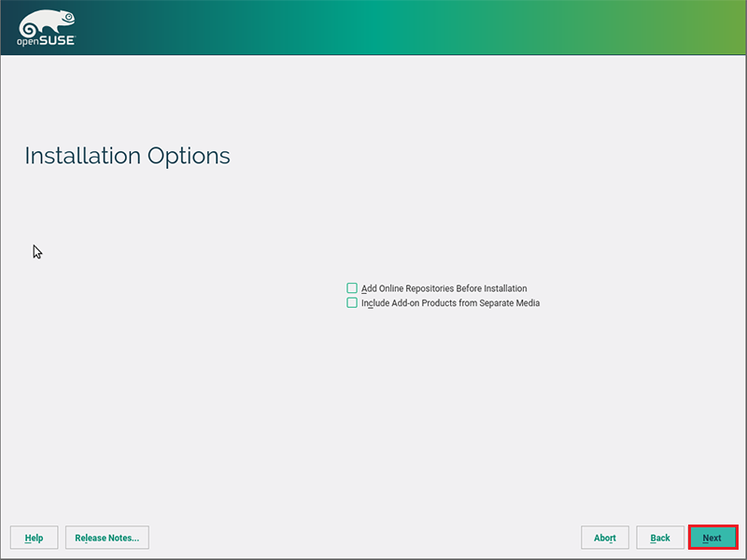
Task: Open the Help button
Action: [34, 538]
